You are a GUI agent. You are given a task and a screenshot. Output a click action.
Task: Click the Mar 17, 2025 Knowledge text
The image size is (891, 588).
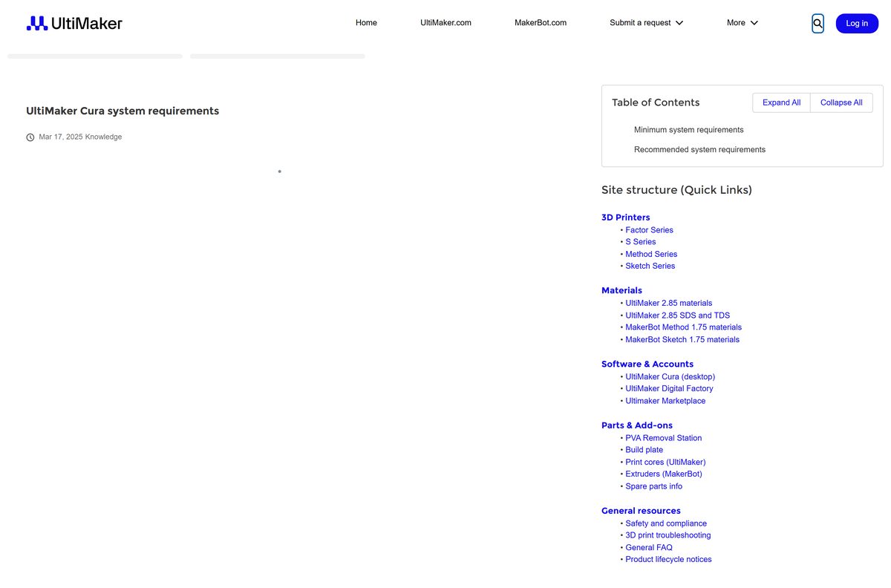tap(80, 137)
